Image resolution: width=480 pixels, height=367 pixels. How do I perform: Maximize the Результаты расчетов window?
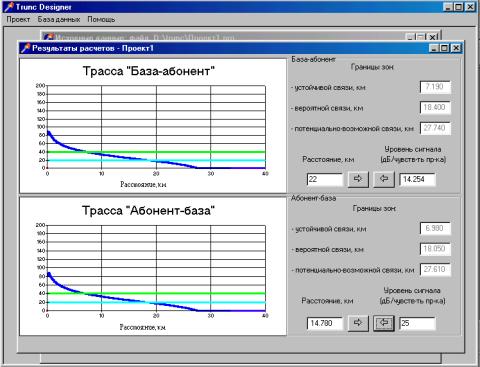[x=445, y=48]
